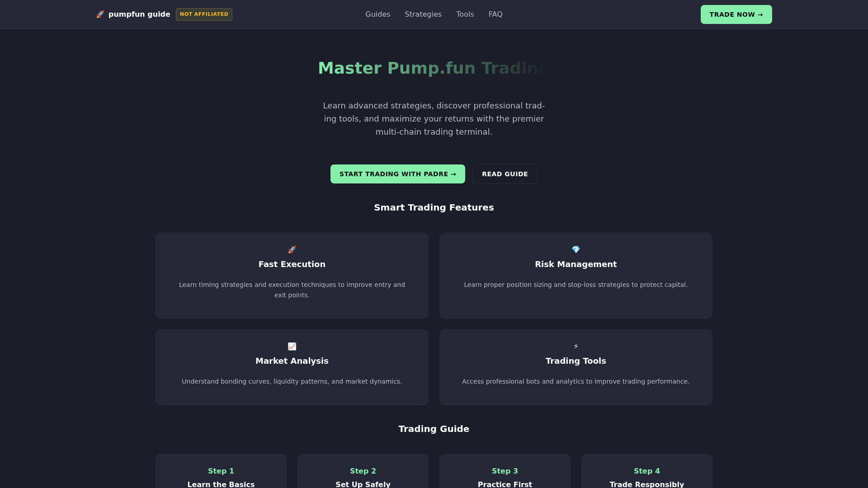The image size is (868, 488).
Task: Click the position sizing description text
Action: click(576, 285)
